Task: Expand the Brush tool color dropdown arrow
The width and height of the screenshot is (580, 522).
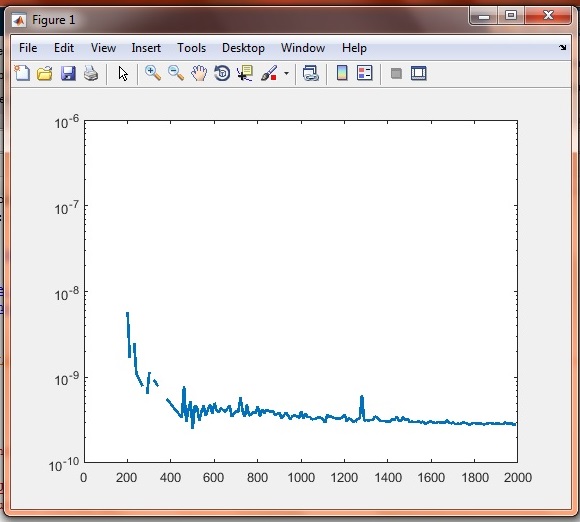Action: [x=286, y=73]
